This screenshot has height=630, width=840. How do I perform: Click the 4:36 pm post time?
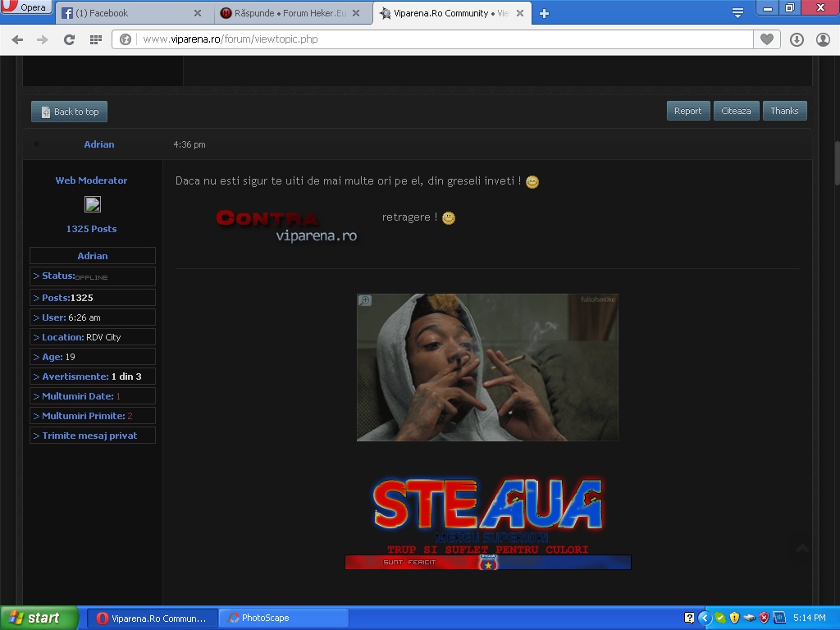coord(189,144)
